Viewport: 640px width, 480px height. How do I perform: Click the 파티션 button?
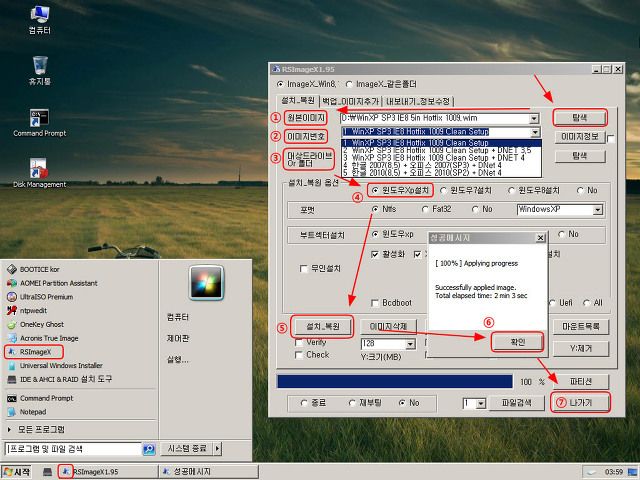pos(580,382)
